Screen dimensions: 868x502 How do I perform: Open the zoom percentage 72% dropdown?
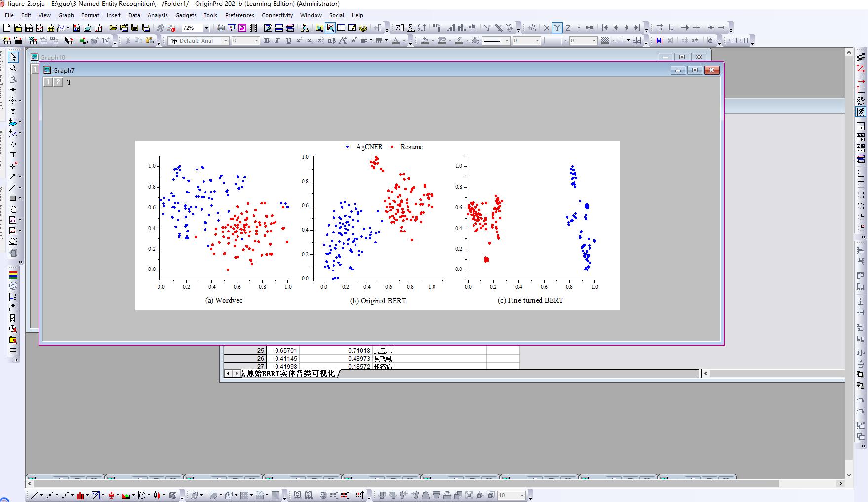click(206, 28)
